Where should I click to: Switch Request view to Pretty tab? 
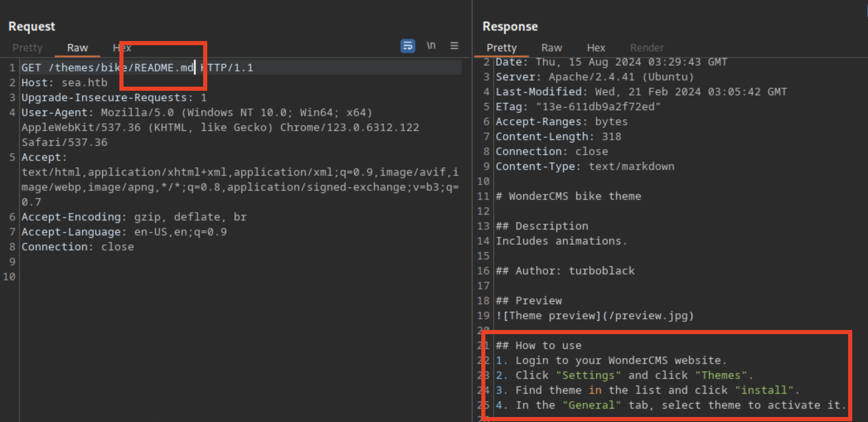click(27, 48)
